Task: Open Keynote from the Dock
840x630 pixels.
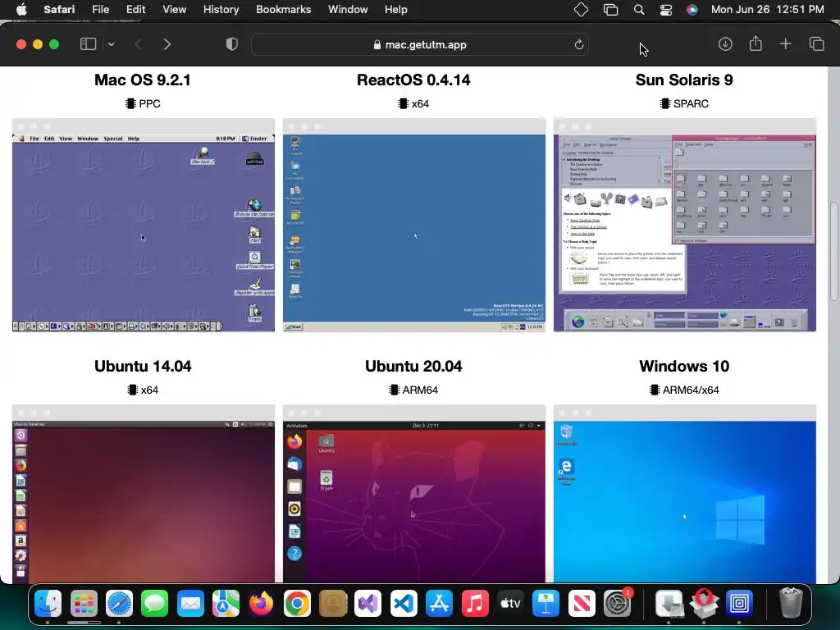Action: point(546,604)
